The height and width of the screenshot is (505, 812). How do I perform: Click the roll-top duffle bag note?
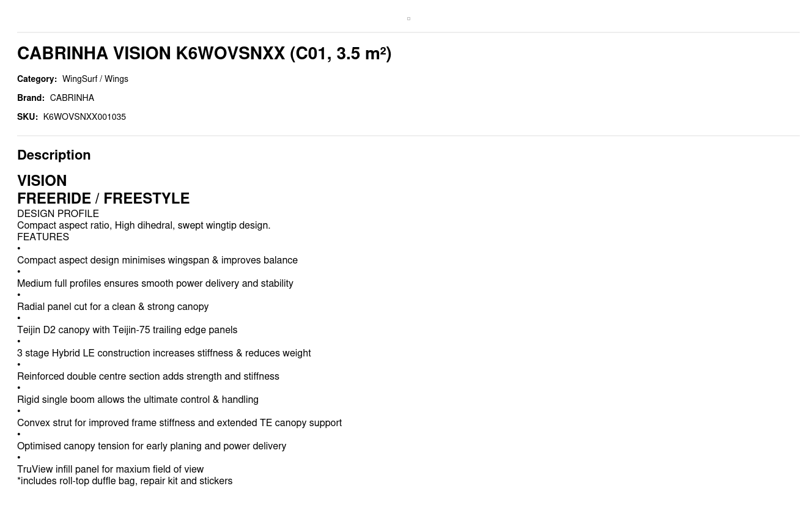coord(125,481)
